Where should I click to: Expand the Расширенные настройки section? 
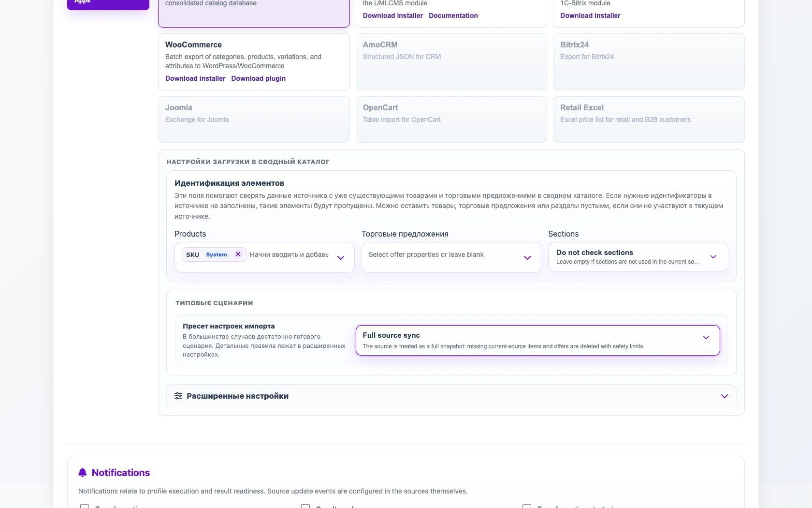click(451, 396)
